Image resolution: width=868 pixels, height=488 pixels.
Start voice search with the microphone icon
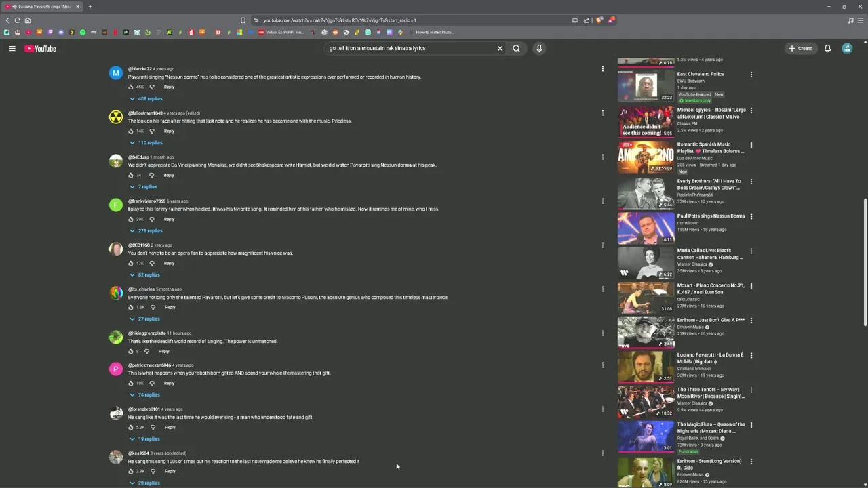[x=539, y=48]
